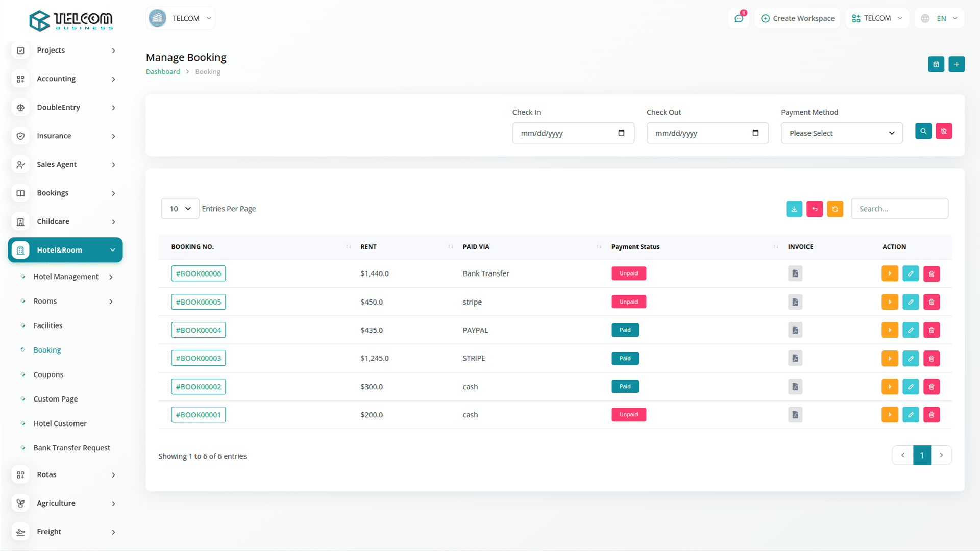
Task: Click the Dashboard breadcrumb link
Action: (x=163, y=72)
